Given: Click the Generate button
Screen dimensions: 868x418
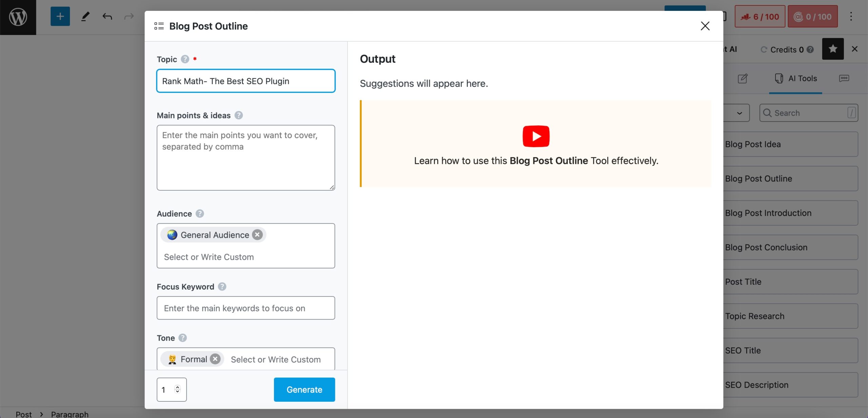Looking at the screenshot, I should (x=304, y=389).
